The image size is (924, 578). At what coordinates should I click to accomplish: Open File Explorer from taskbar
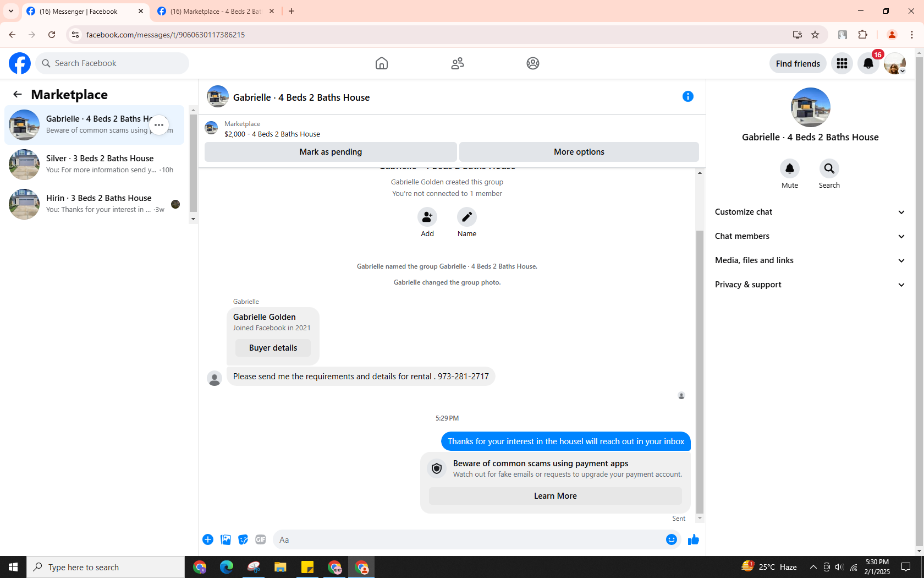[x=280, y=567]
